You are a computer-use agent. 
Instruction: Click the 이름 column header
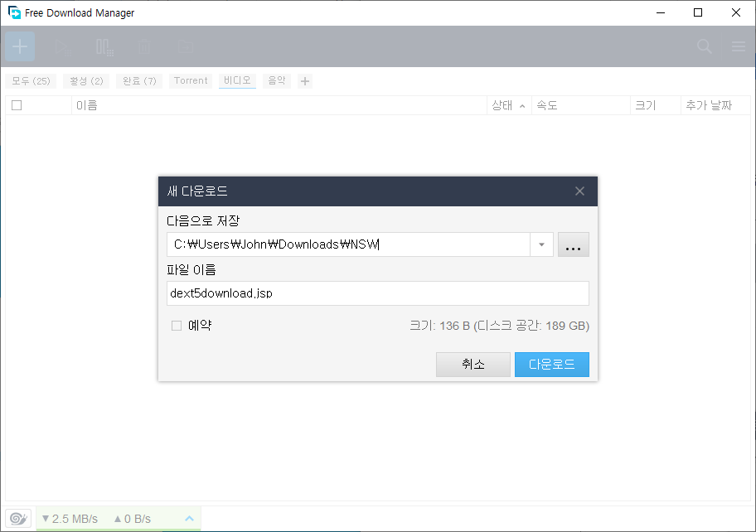279,105
